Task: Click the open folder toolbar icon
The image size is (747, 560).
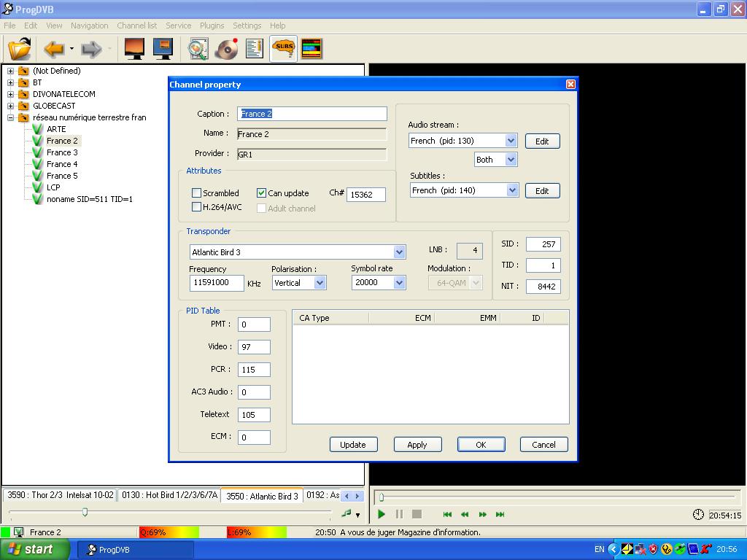Action: 20,49
